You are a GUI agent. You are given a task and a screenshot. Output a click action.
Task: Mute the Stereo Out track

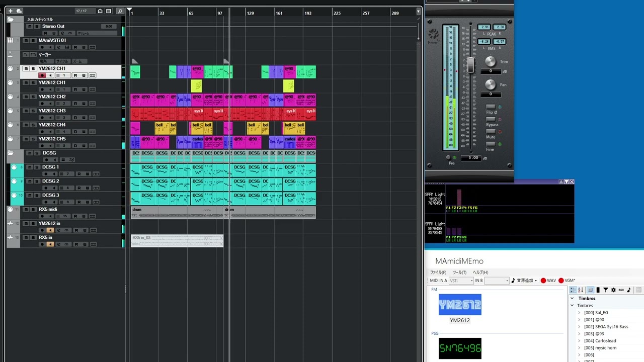[x=30, y=26]
